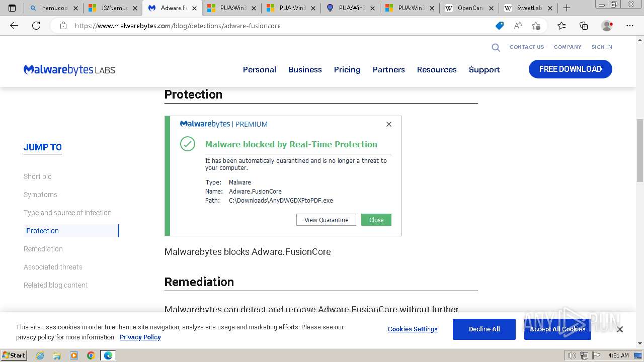Jump to Short bio section
Image resolution: width=644 pixels, height=362 pixels.
pyautogui.click(x=38, y=176)
